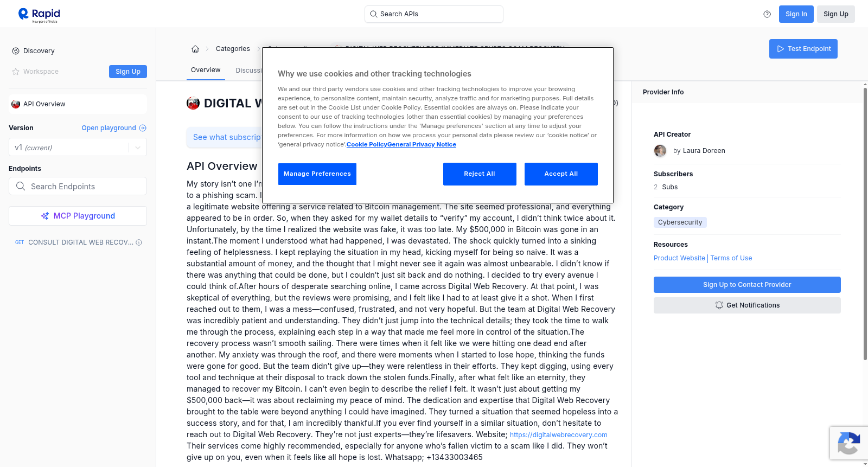
Task: Click Sign Up to Contact Provider
Action: pos(747,285)
